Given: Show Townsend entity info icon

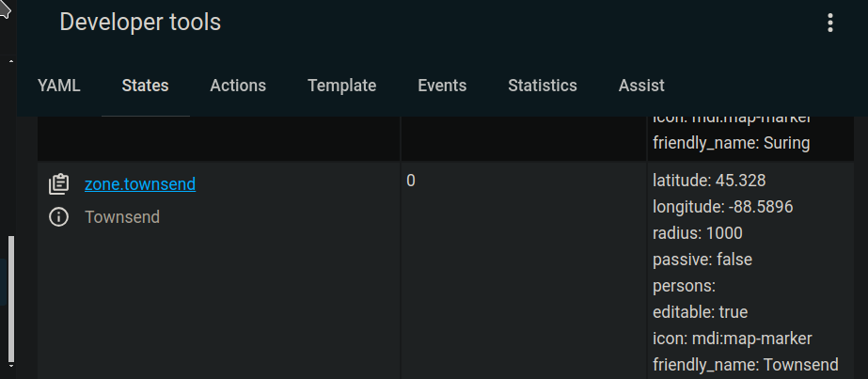Looking at the screenshot, I should click(x=58, y=217).
